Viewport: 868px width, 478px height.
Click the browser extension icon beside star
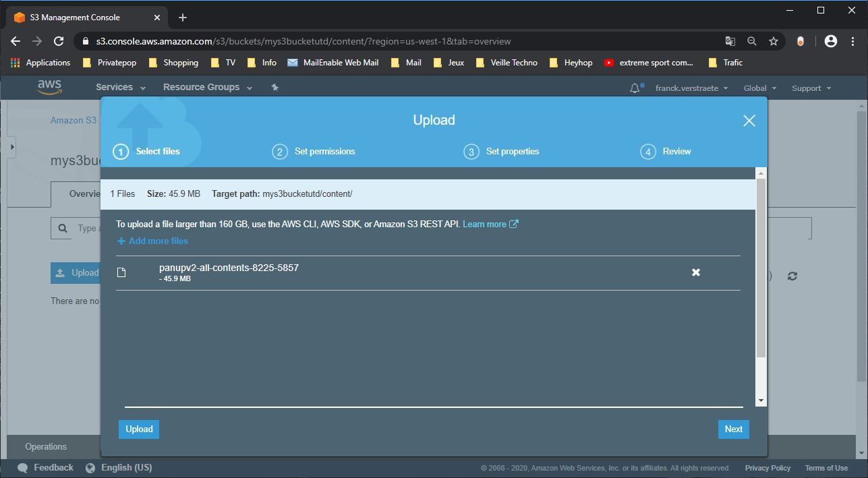[801, 41]
